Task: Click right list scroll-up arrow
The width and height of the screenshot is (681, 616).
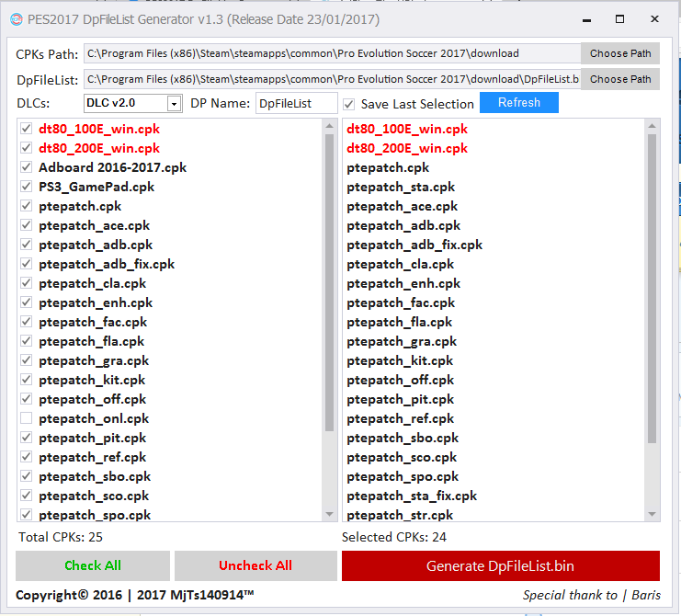Action: point(652,126)
